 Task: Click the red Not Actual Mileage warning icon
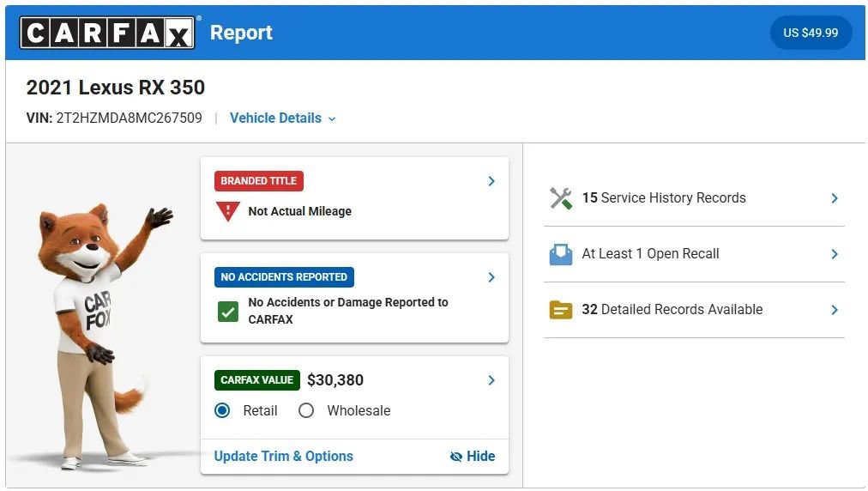click(227, 211)
